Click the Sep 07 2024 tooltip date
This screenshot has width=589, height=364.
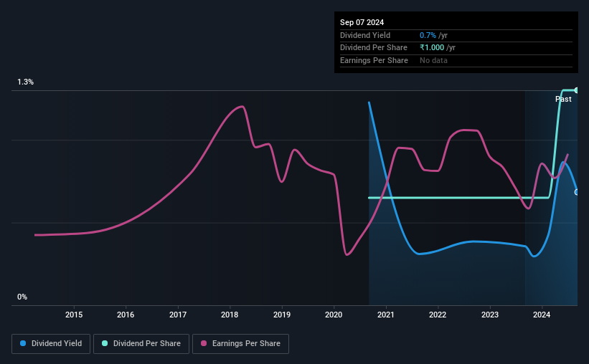coord(362,22)
